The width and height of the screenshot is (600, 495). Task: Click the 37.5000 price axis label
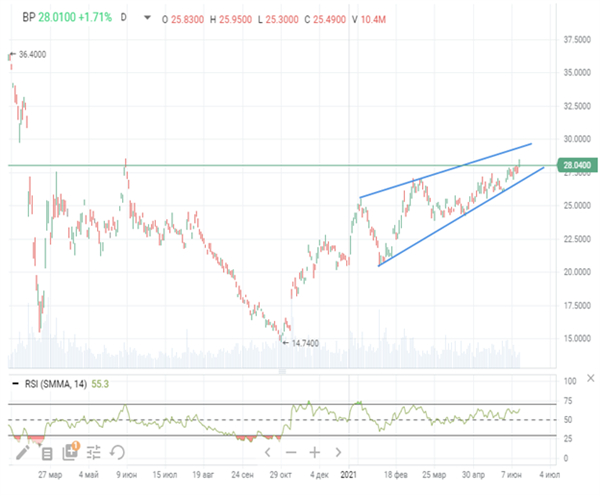[x=577, y=40]
